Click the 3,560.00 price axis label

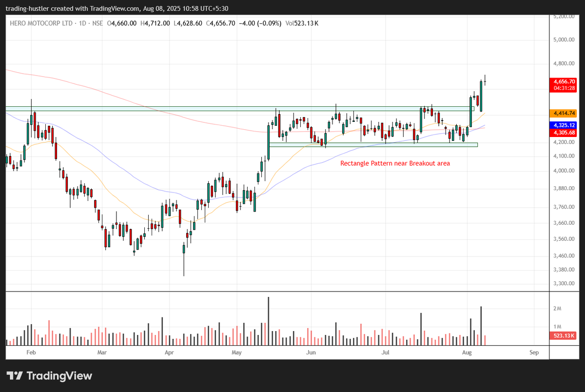click(563, 239)
